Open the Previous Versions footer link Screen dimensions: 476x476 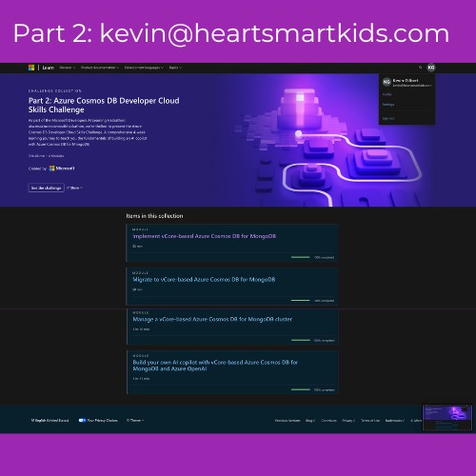(288, 421)
